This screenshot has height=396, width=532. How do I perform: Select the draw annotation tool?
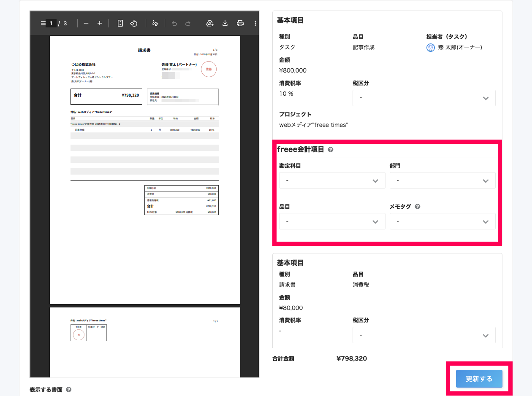pyautogui.click(x=155, y=23)
